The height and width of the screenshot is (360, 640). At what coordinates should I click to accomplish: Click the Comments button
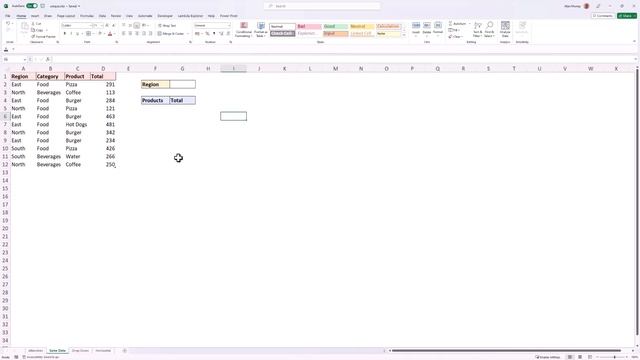coord(603,16)
